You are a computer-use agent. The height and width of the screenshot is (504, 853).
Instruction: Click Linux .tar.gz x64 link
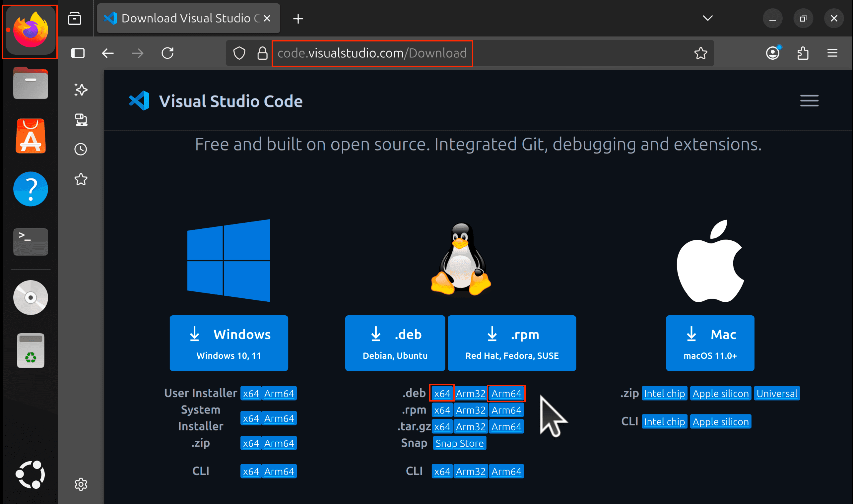[442, 426]
